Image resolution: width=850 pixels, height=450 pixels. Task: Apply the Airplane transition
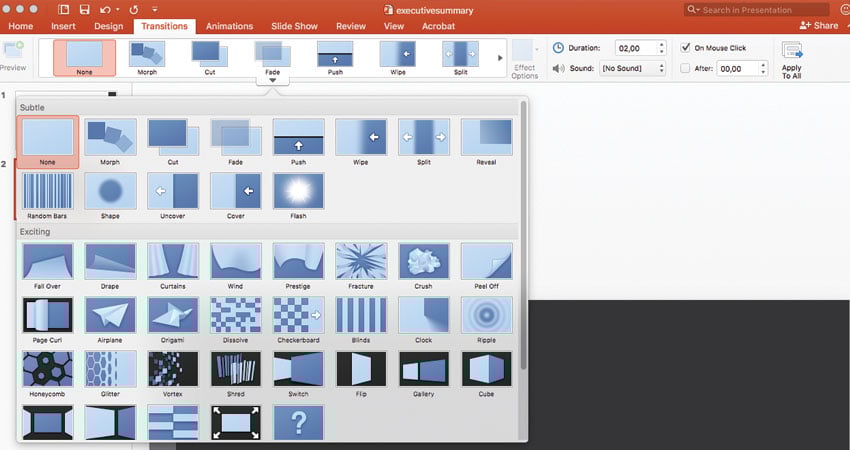coord(110,320)
